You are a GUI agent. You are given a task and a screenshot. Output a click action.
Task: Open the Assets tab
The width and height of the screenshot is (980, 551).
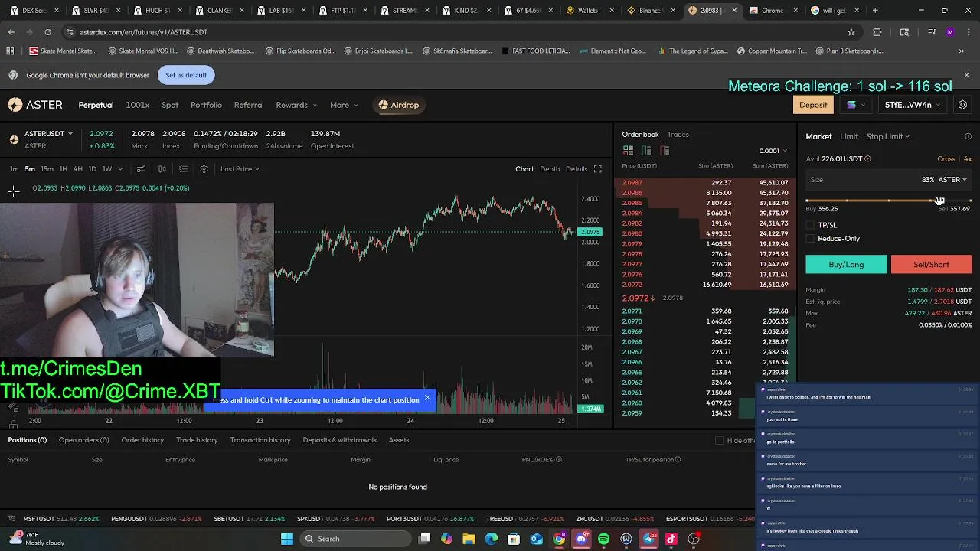coord(399,440)
